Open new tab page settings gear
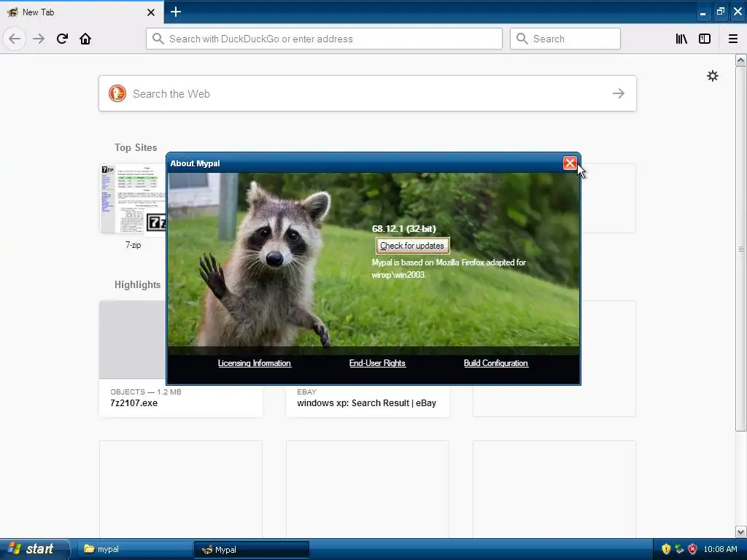This screenshot has width=747, height=560. tap(712, 76)
